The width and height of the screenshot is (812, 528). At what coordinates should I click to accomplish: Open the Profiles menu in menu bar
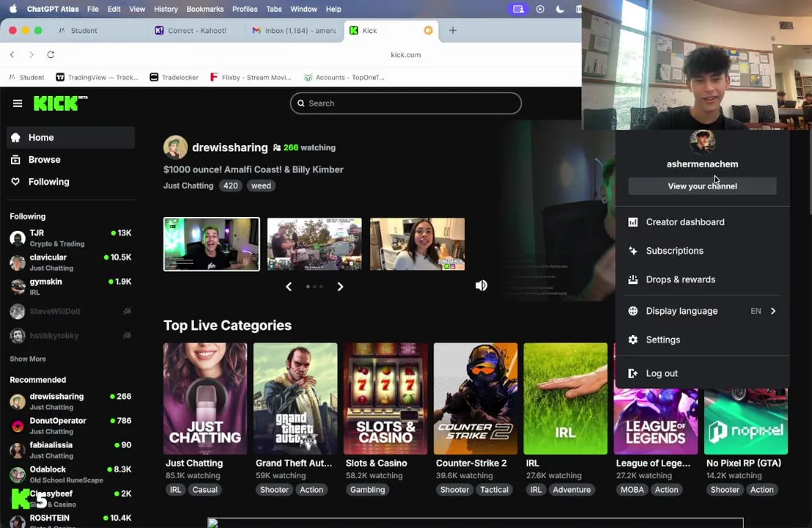point(245,9)
